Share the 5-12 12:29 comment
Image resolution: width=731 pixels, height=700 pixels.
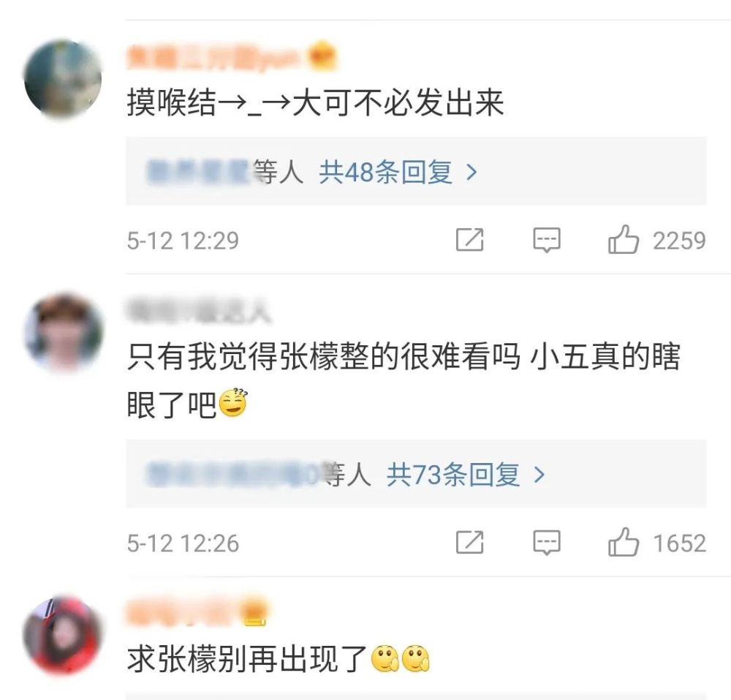tap(469, 240)
